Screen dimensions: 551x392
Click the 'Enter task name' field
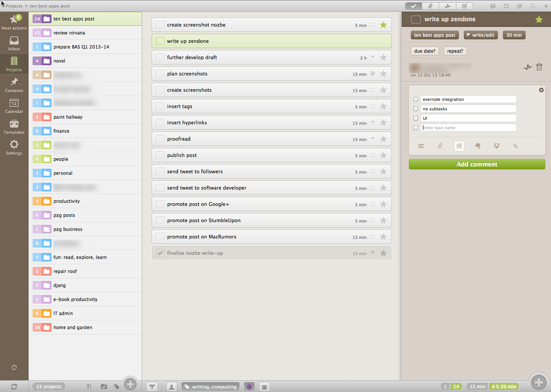[468, 128]
